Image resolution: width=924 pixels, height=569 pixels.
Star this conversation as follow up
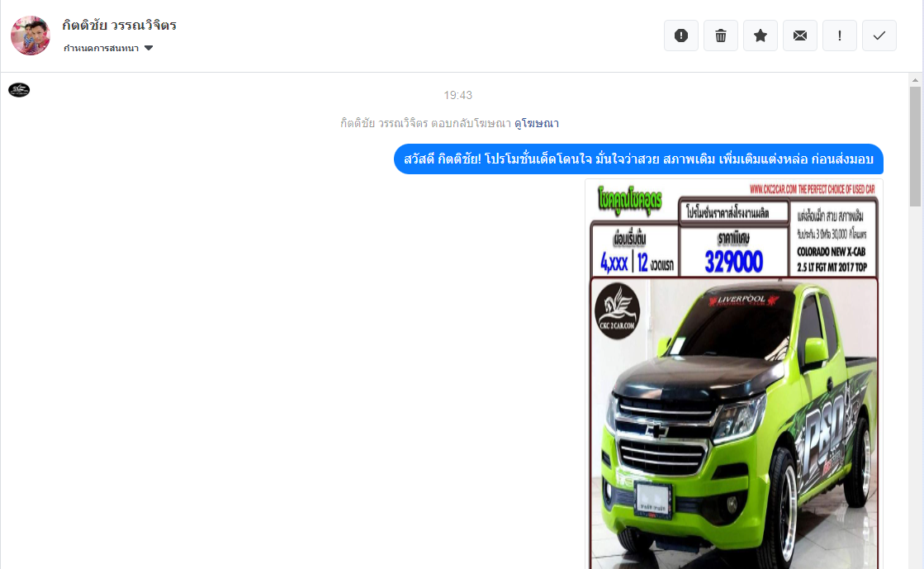761,36
